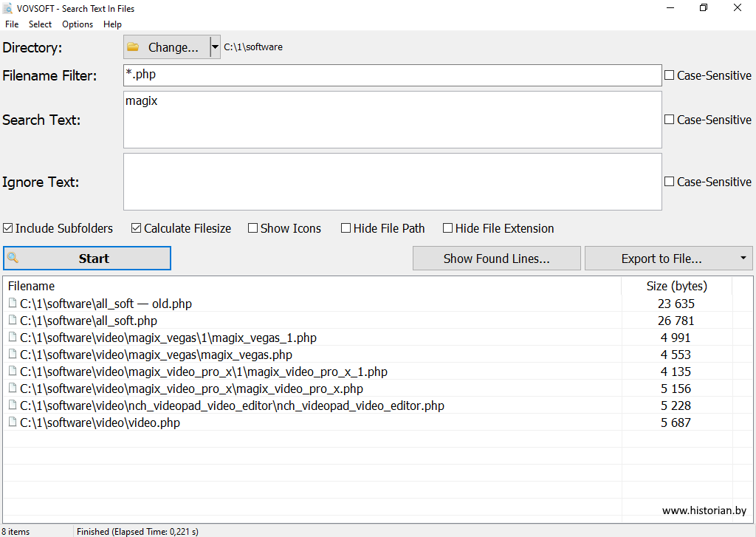Click the file icon beside magix_vegas_1.php
The image size is (756, 537).
[12, 338]
